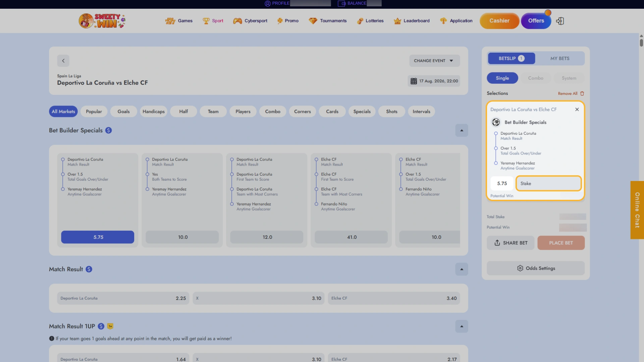
Task: Open the Offers button
Action: pyautogui.click(x=536, y=21)
